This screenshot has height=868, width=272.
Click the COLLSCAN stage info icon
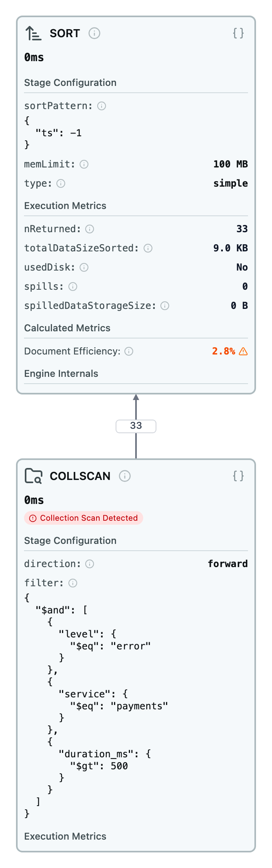tap(125, 476)
